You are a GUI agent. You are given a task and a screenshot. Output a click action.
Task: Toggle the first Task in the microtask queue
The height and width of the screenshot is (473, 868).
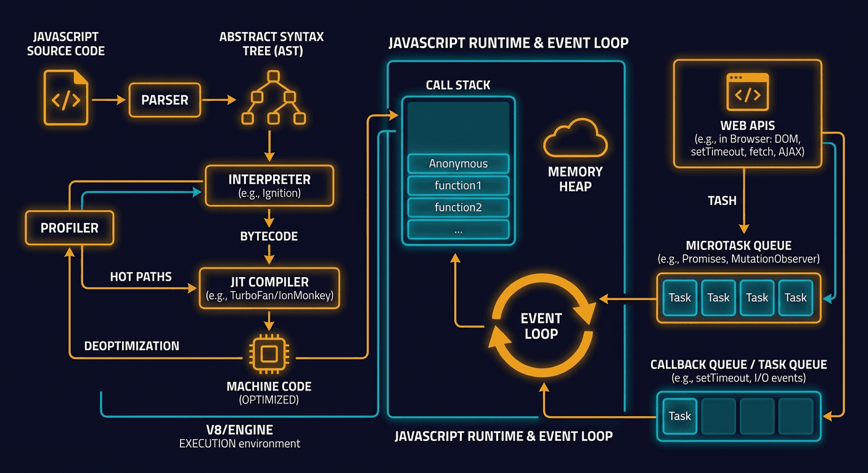click(679, 297)
